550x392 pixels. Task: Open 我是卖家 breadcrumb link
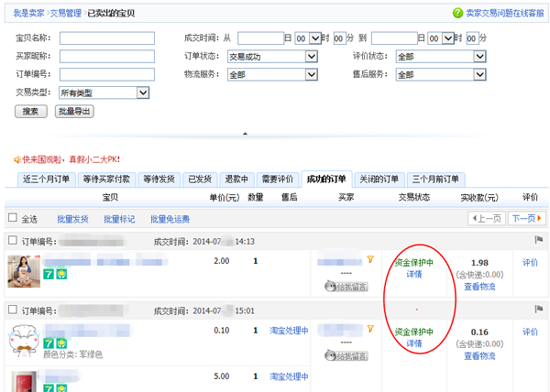pyautogui.click(x=28, y=14)
